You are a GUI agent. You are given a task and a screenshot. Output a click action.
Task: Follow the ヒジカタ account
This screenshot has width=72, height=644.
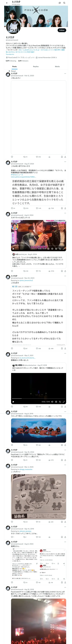62,30
